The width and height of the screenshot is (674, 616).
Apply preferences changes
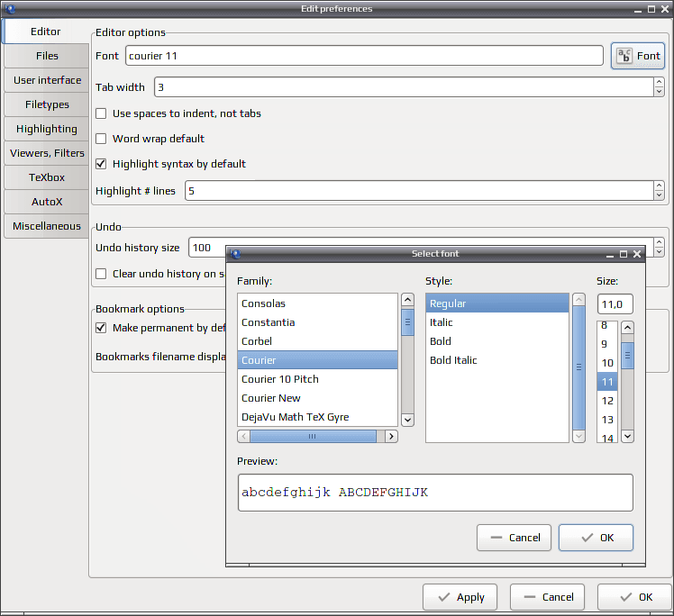460,597
